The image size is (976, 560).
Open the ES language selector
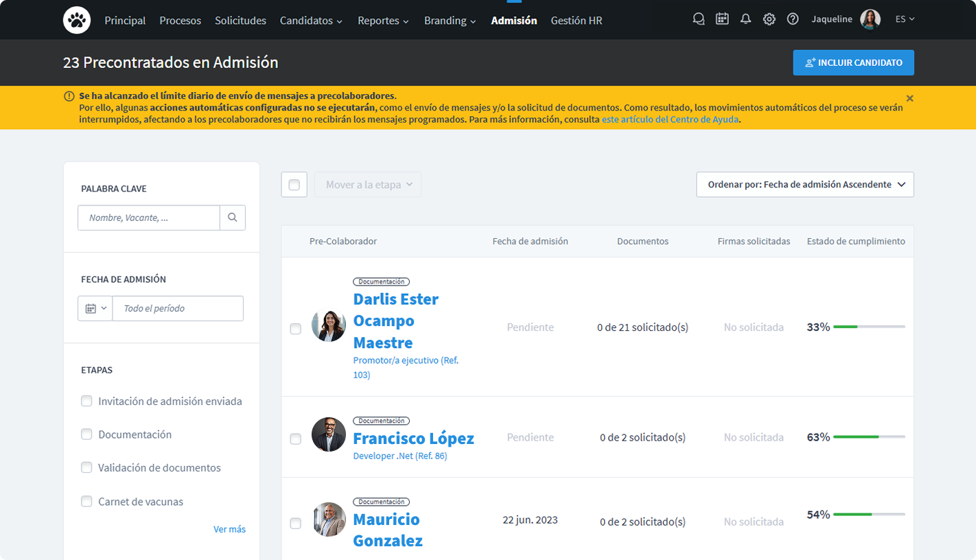pyautogui.click(x=905, y=19)
